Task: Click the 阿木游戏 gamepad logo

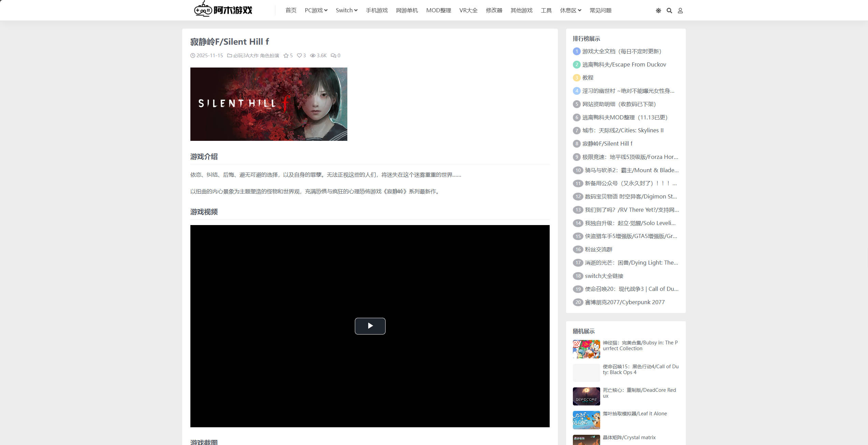Action: point(223,10)
